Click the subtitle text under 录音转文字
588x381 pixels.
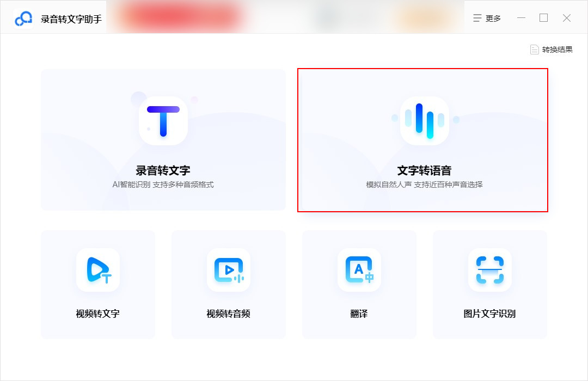(163, 185)
